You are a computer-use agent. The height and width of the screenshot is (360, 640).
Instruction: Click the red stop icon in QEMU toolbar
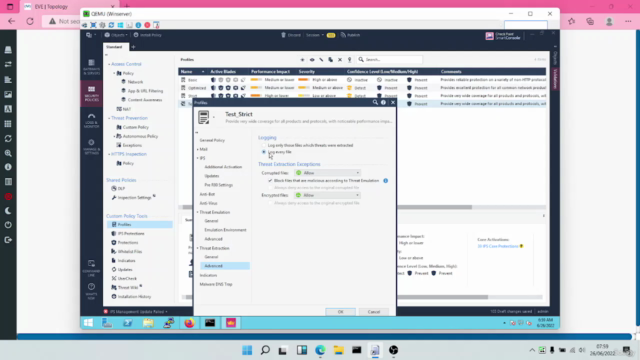(147, 25)
